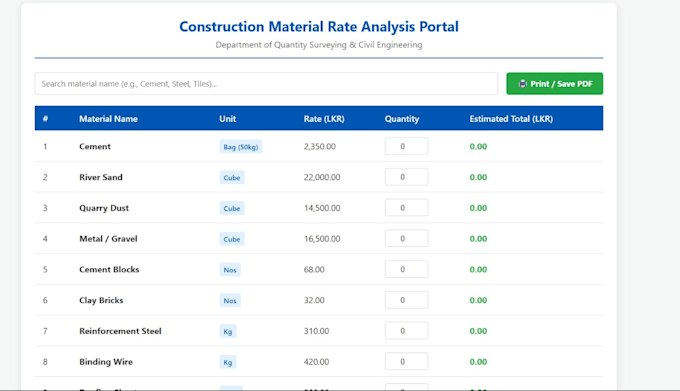Click the Cement estimated total 0.00
This screenshot has width=680, height=391.
478,147
